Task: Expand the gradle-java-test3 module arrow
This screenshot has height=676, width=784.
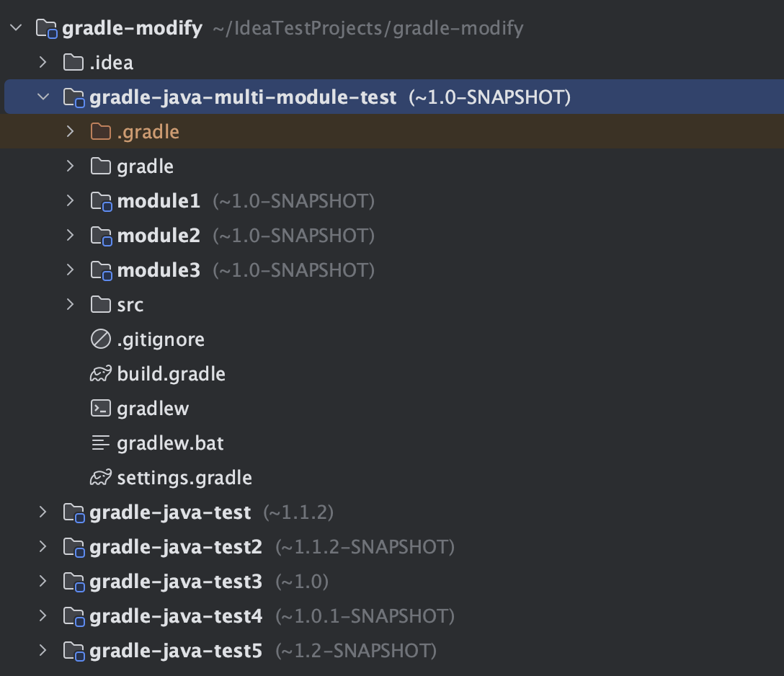Action: [x=43, y=582]
